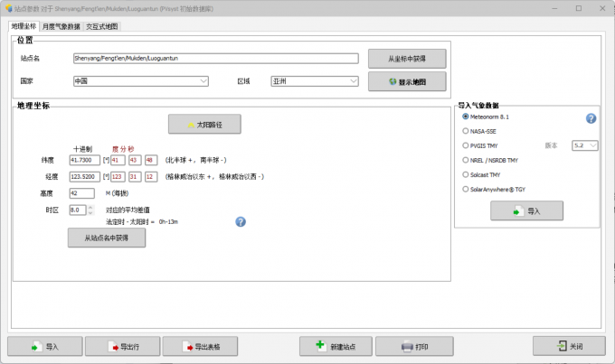
Task: Increase the time zone value with the up stepper
Action: (x=90, y=207)
